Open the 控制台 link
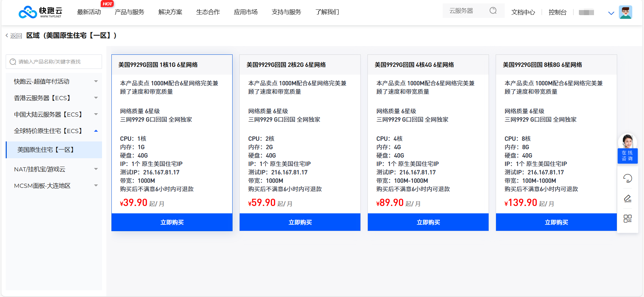 [x=557, y=12]
